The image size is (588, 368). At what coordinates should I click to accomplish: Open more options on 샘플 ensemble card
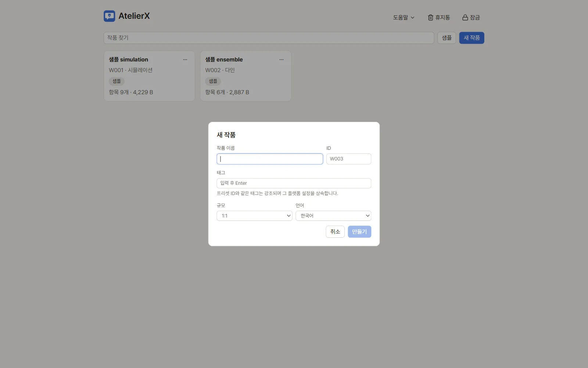(282, 60)
